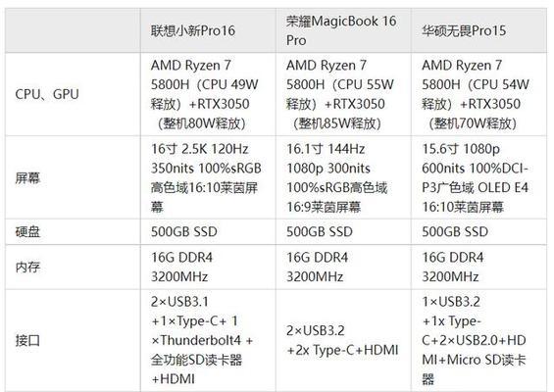
Task: Select the 15.6寸 1080p OLED screen cell
Action: point(478,177)
